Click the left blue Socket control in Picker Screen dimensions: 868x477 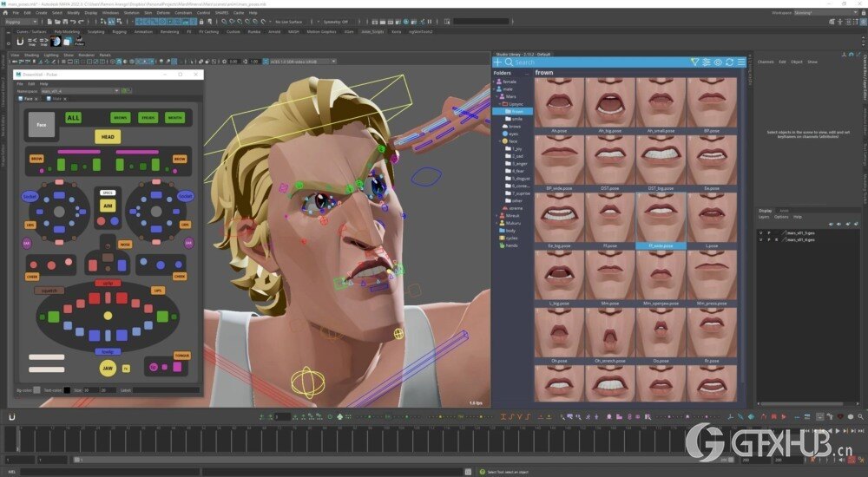[30, 197]
